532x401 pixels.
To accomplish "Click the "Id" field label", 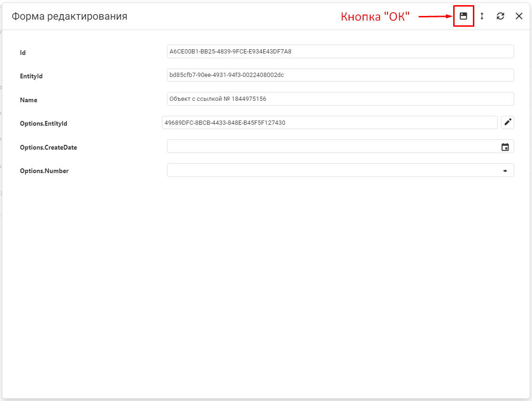I will 23,53.
